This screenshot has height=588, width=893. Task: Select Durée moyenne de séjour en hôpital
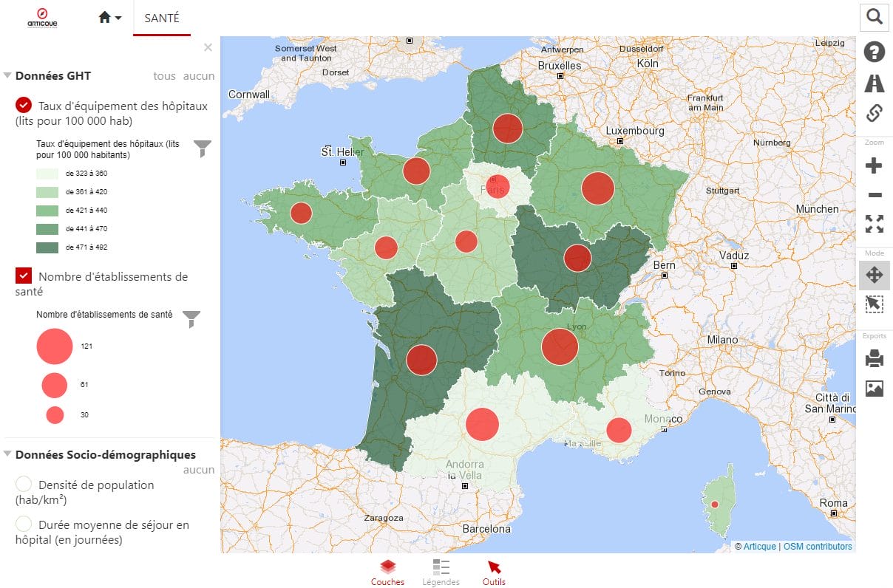pos(22,524)
